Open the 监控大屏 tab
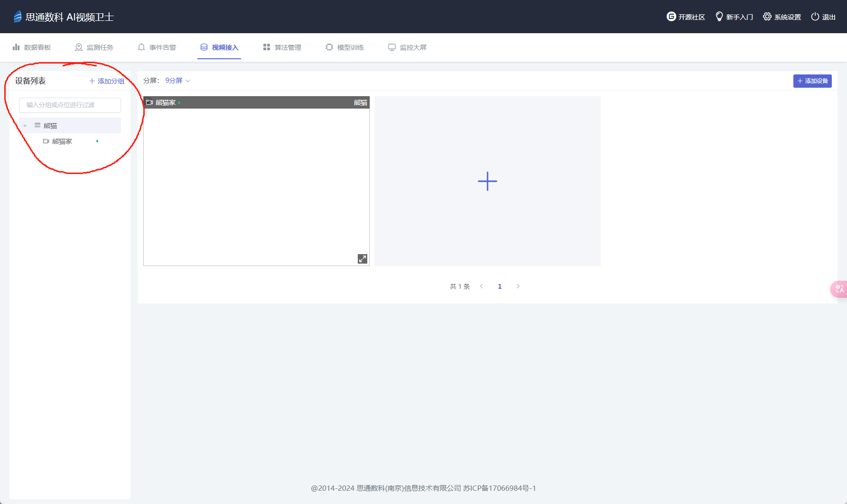The width and height of the screenshot is (847, 504). 407,47
